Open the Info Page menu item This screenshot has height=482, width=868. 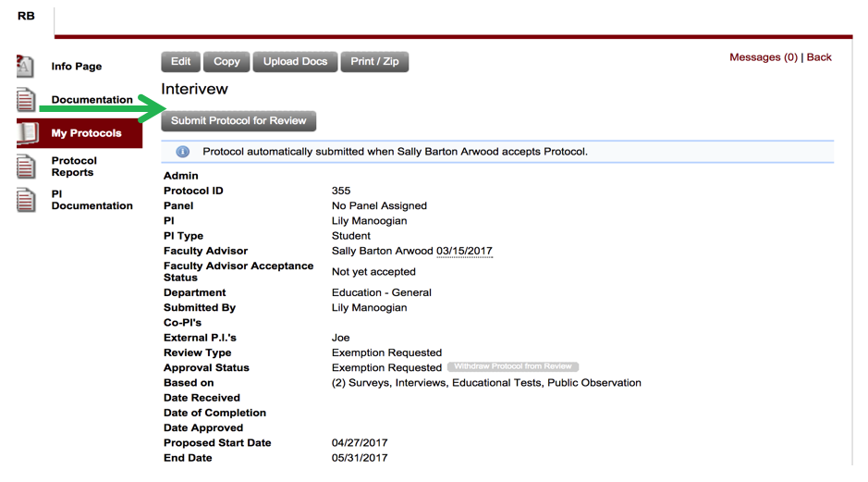[77, 67]
